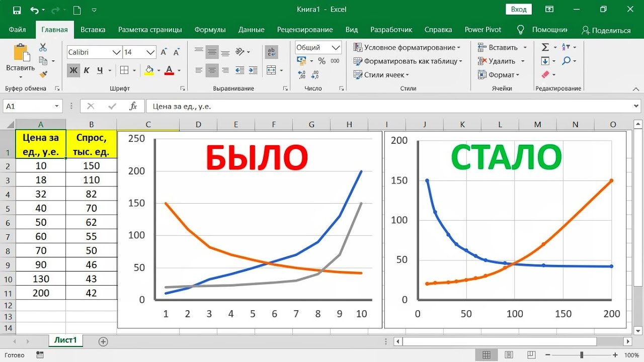
Task: Switch to the Формулы tab
Action: pos(210,30)
